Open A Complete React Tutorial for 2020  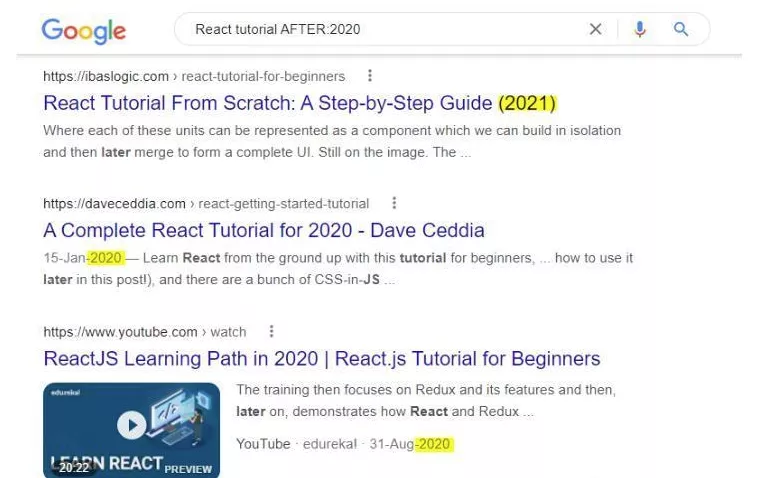tap(263, 230)
